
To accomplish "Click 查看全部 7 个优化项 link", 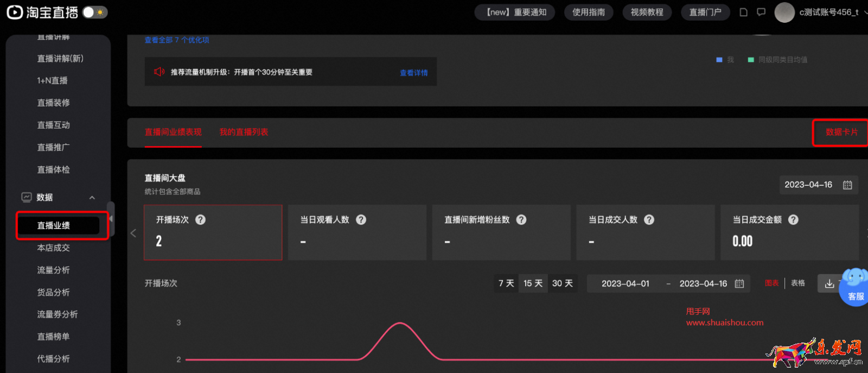I will click(177, 40).
